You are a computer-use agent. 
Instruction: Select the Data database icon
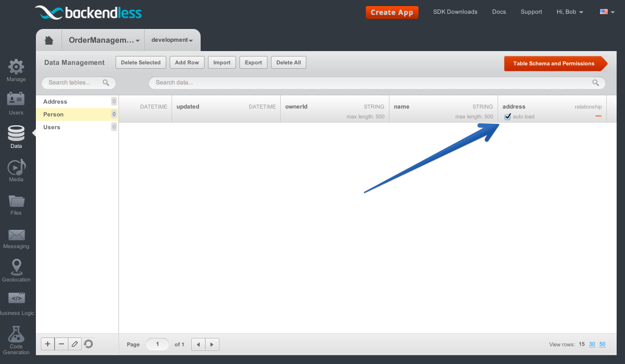16,133
